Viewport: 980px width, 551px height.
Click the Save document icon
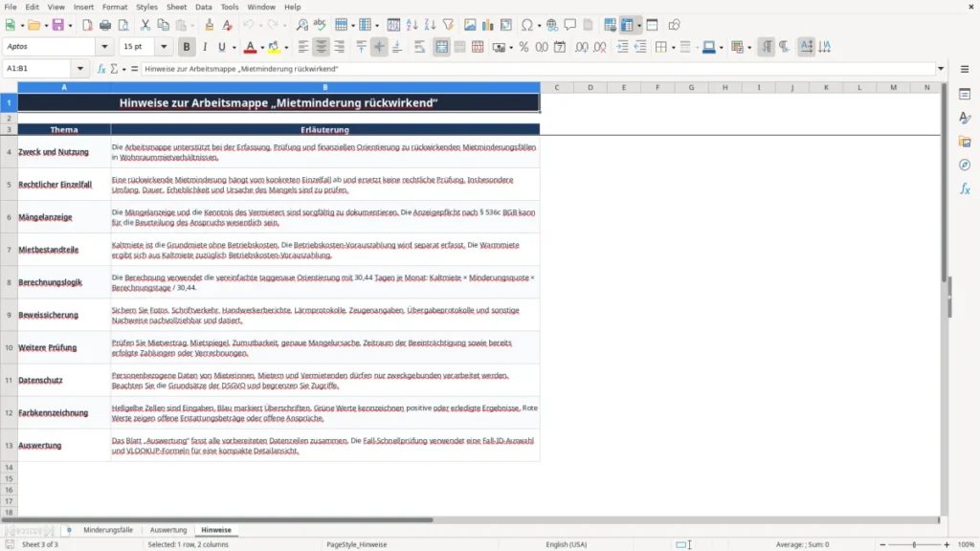[x=58, y=25]
